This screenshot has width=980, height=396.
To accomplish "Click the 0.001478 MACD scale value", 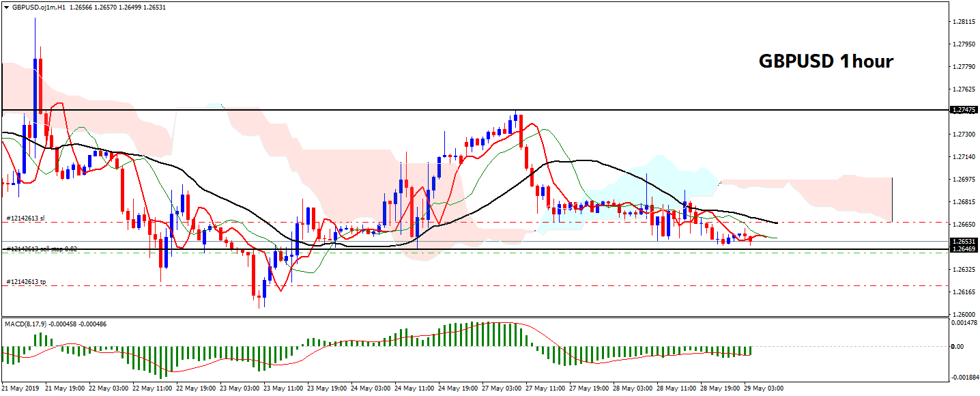I will (x=963, y=322).
